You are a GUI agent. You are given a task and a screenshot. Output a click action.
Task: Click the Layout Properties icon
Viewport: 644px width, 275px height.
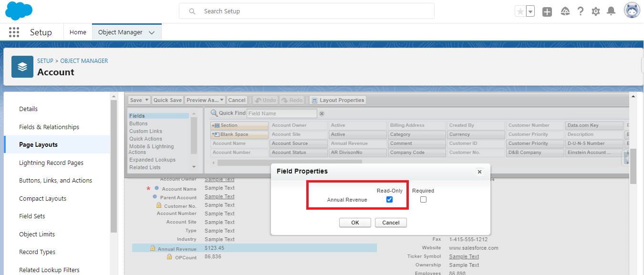click(x=314, y=100)
